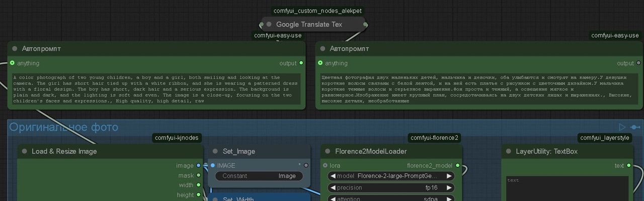Screen dimensions: 644x201
Task: Select previous precision with left arrow
Action: pyautogui.click(x=333, y=187)
